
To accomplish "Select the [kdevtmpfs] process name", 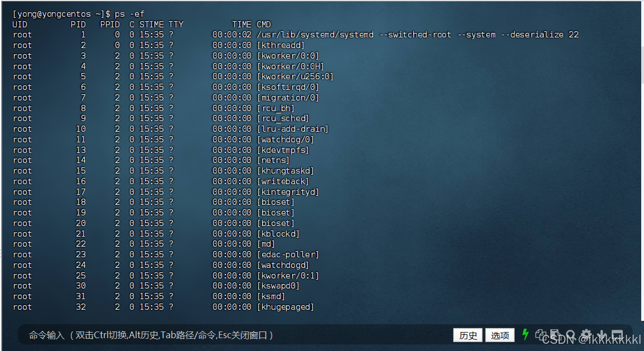I will pyautogui.click(x=283, y=150).
